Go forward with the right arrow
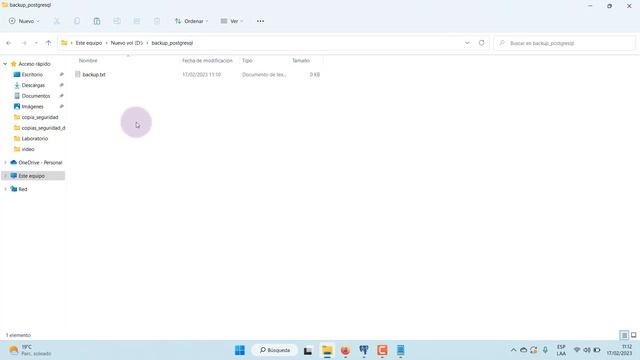Viewport: 640px width, 360px height. (24, 43)
